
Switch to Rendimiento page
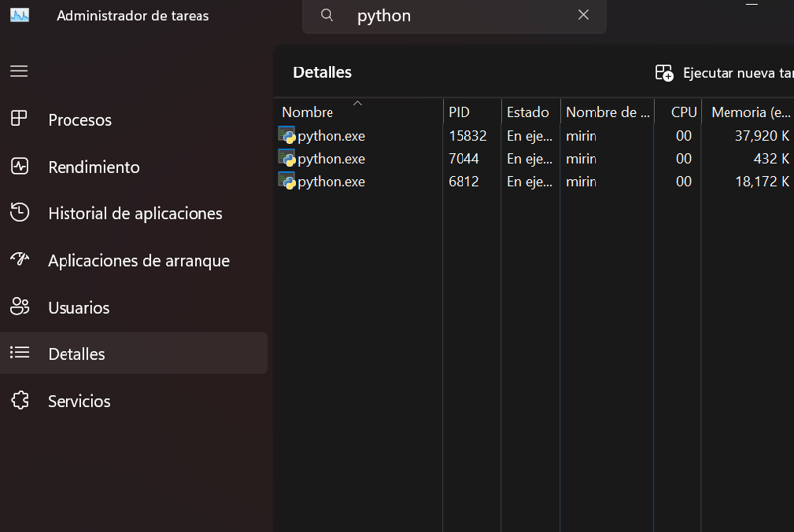pos(93,167)
